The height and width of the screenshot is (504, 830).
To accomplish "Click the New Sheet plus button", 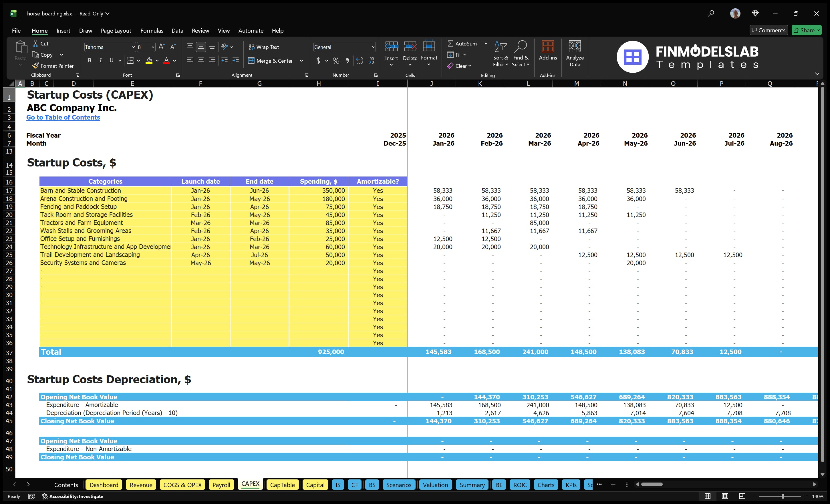I will click(613, 485).
